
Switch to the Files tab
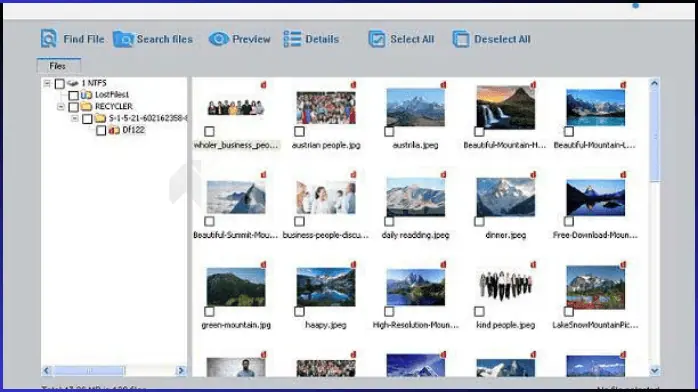click(x=58, y=66)
